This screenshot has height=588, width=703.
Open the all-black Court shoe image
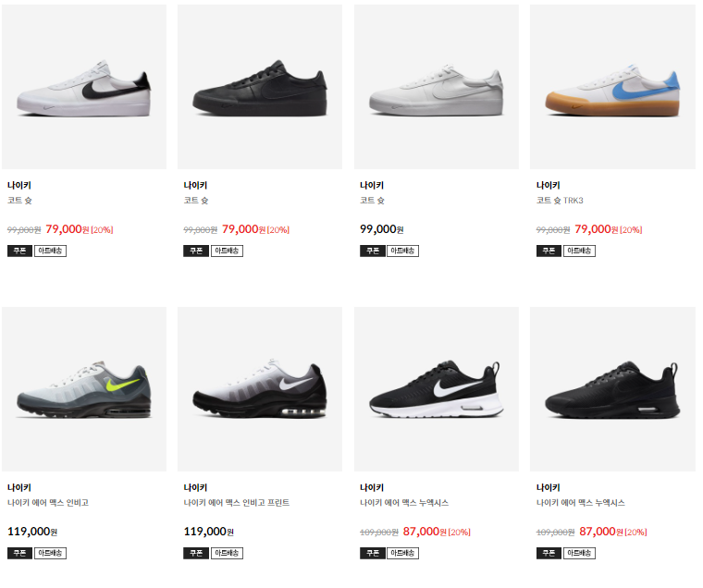[260, 87]
